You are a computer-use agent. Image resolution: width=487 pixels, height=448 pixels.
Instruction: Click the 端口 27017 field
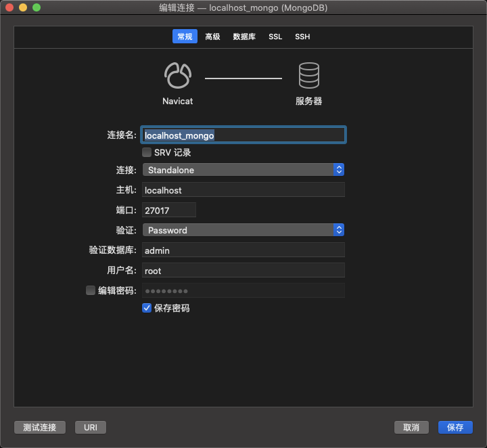169,210
